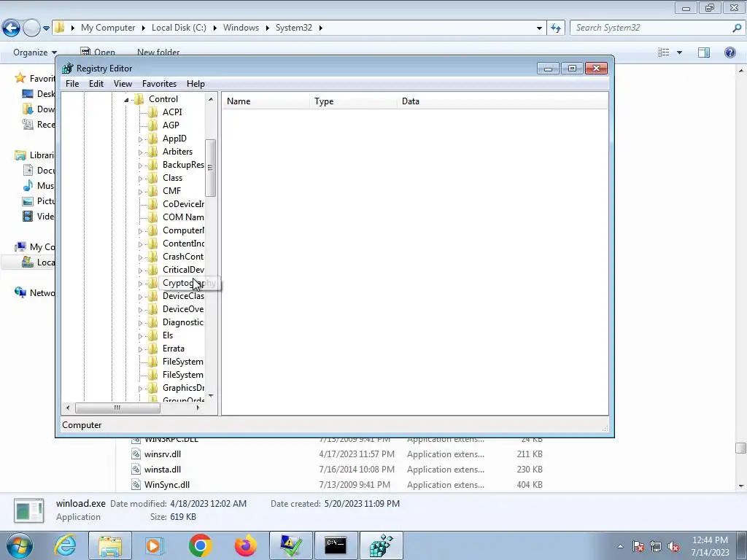Select the CrashControl key
The width and height of the screenshot is (747, 560).
[x=183, y=257]
